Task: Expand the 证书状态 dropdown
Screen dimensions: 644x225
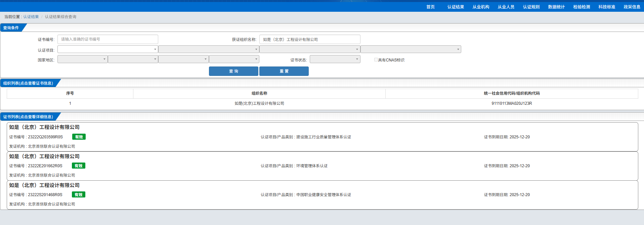Action: (x=335, y=59)
